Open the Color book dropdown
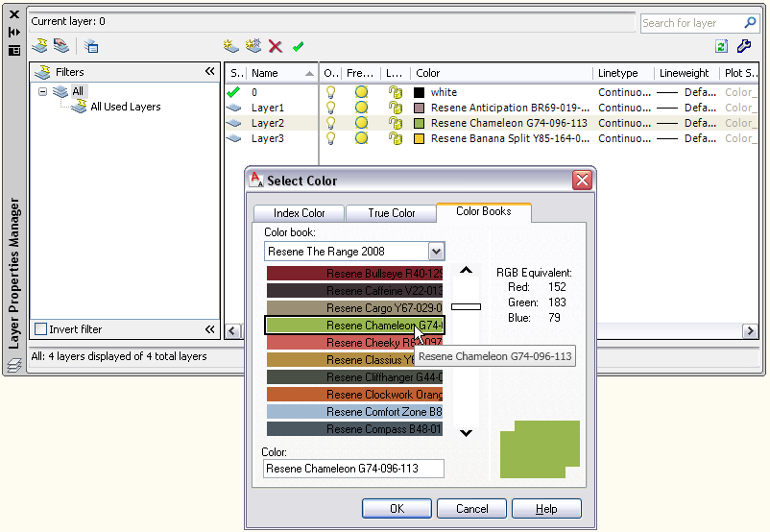Viewport: 770px width, 532px height. (x=436, y=252)
